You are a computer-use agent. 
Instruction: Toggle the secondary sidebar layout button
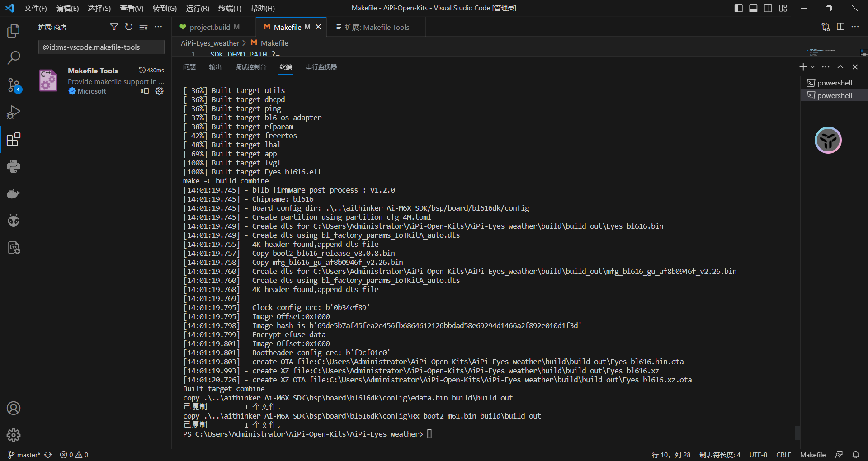[768, 8]
